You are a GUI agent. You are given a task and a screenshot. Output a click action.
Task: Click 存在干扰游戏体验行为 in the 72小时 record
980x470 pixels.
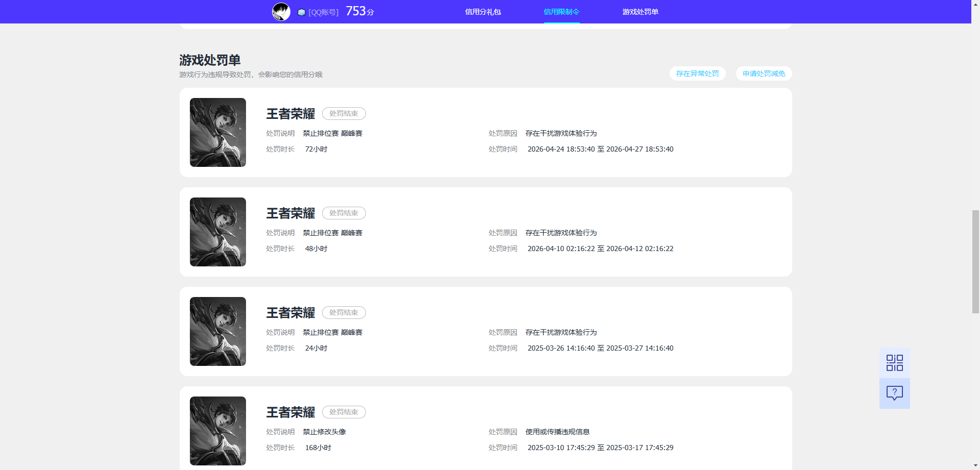coord(561,133)
